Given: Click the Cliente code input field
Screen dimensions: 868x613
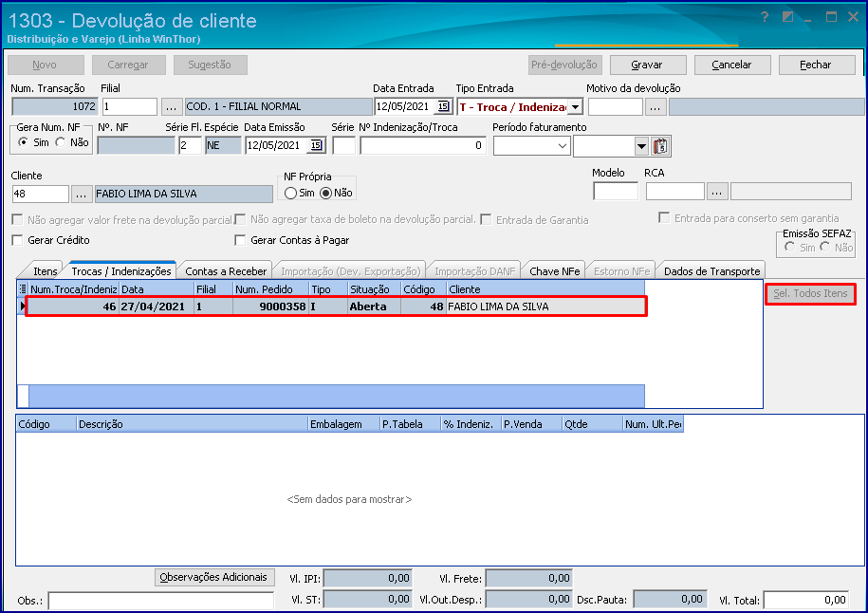Looking at the screenshot, I should pyautogui.click(x=40, y=194).
